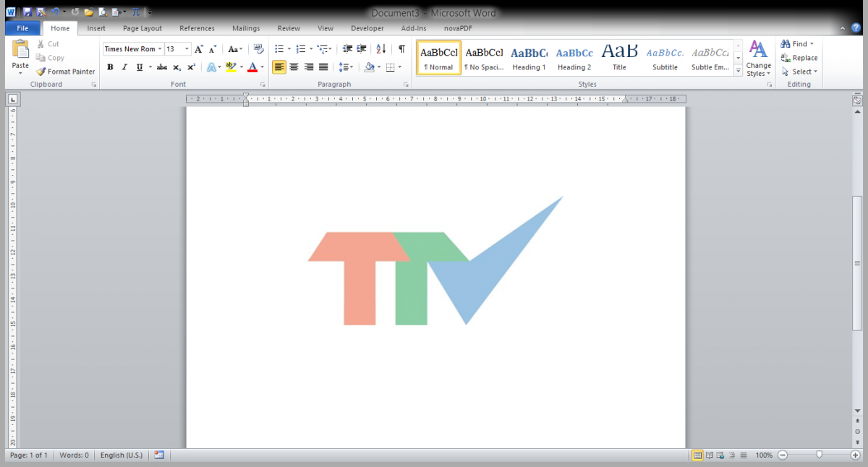Open Word Help question mark
Screen dimensions: 868x467
point(856,28)
